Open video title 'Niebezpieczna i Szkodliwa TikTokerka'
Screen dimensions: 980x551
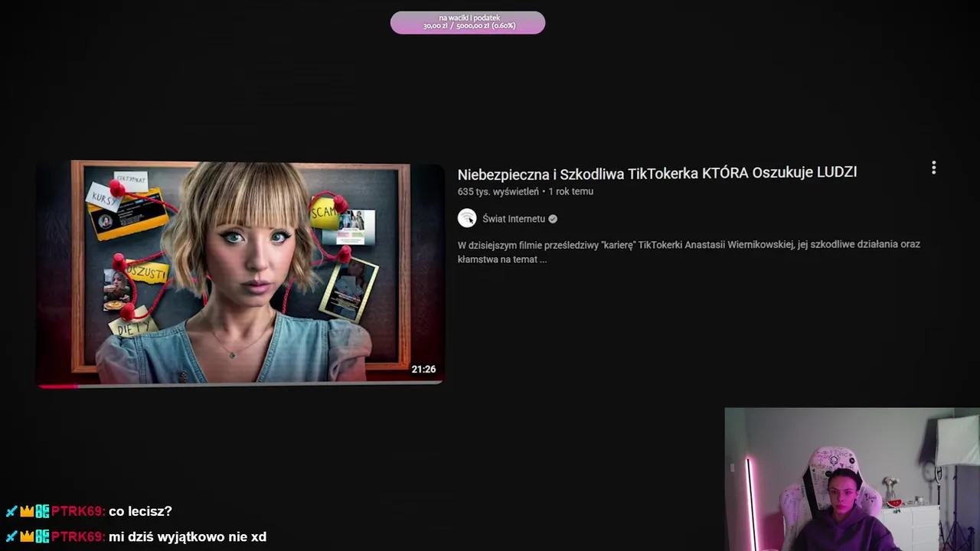(x=657, y=173)
